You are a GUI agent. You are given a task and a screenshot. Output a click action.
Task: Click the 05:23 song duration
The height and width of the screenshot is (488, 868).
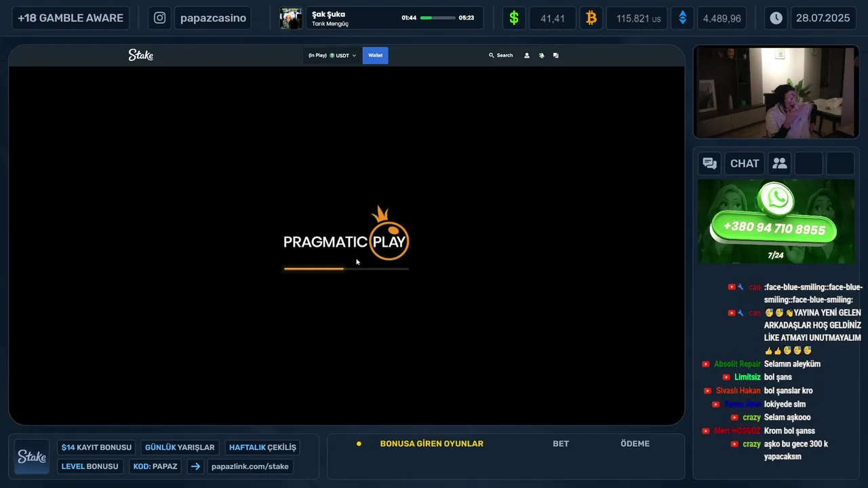coord(467,18)
